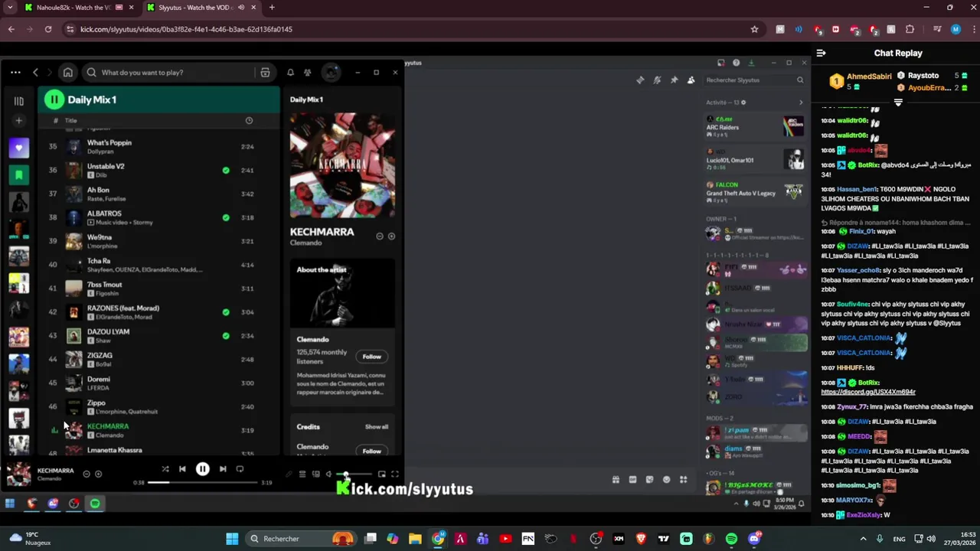Pause playback in bottom player bar

pos(202,469)
